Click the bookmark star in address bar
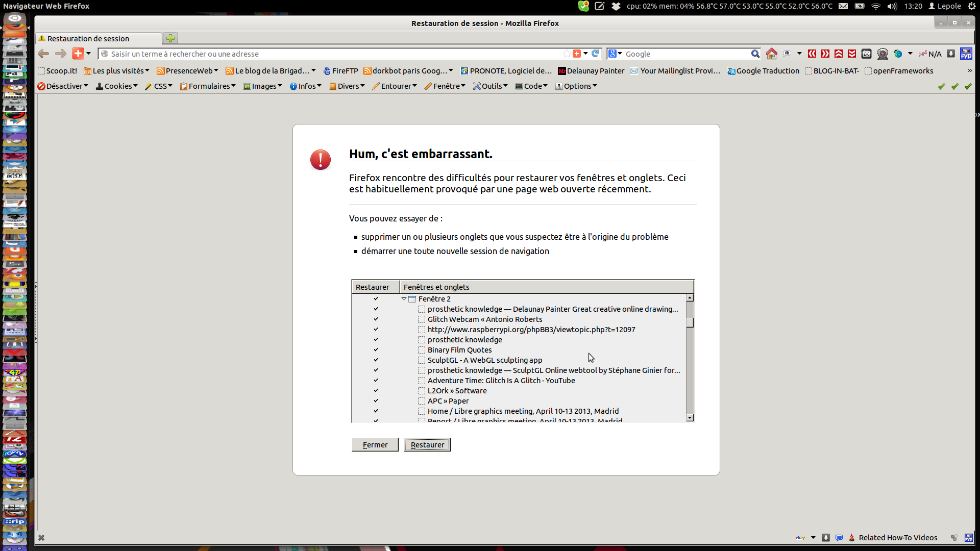The width and height of the screenshot is (980, 551). pyautogui.click(x=567, y=54)
